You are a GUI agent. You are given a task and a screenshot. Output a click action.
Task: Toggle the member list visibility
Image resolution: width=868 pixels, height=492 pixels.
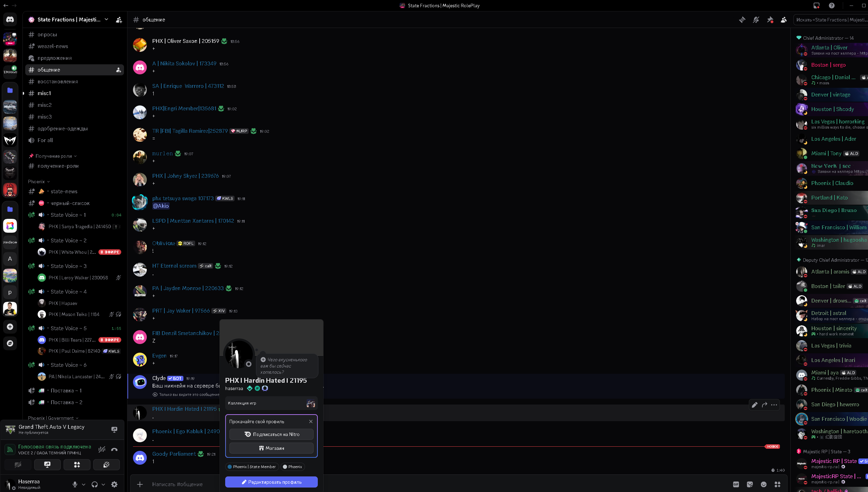(784, 20)
